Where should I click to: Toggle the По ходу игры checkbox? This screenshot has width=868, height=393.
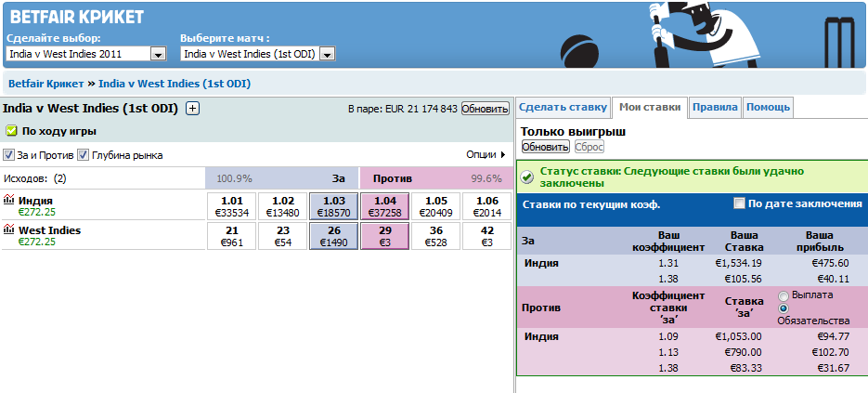pos(12,131)
